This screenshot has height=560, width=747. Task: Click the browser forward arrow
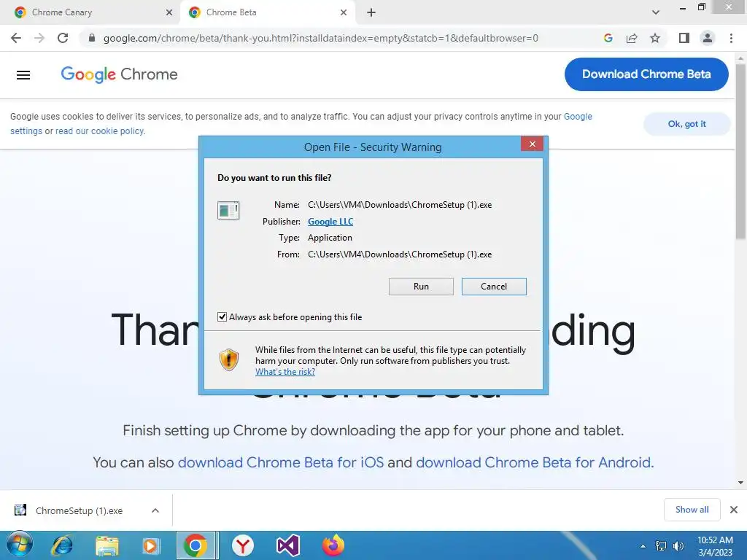tap(39, 38)
